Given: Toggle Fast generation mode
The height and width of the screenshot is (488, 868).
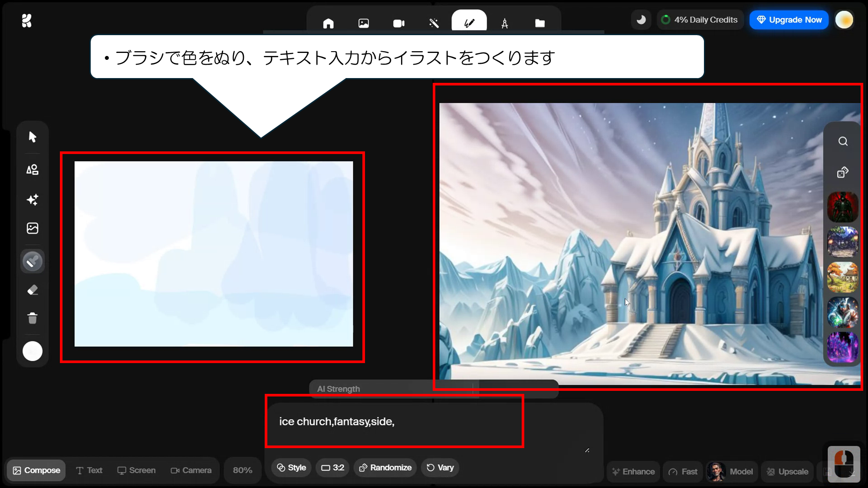Looking at the screenshot, I should [x=683, y=472].
